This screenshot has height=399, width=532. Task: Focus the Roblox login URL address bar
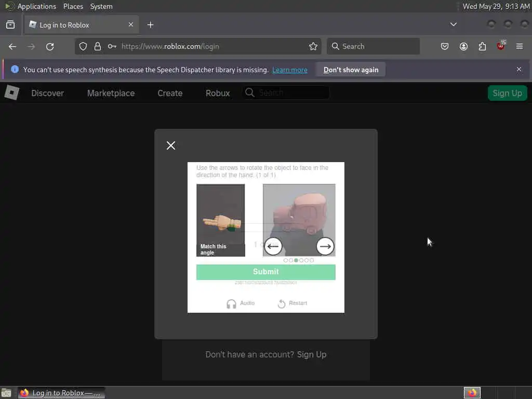click(198, 46)
